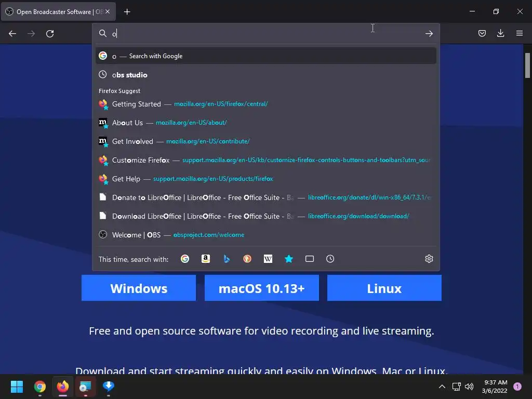The width and height of the screenshot is (532, 399).
Task: Search bookmarks with the star icon
Action: (289, 259)
